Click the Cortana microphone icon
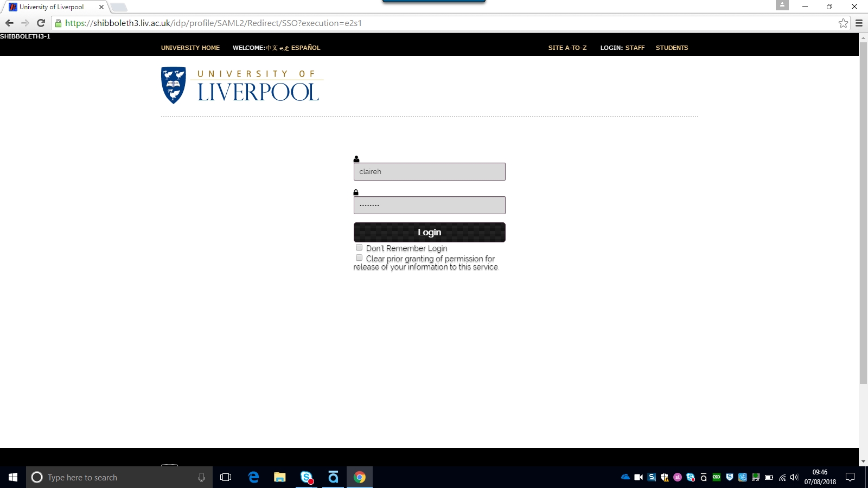The image size is (868, 488). click(201, 477)
